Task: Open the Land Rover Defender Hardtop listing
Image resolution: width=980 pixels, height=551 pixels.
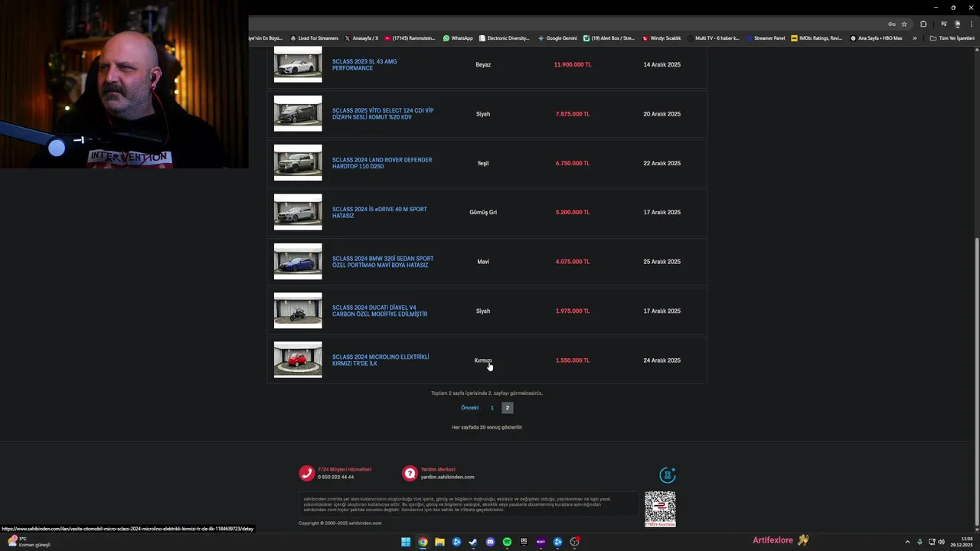Action: coord(382,163)
